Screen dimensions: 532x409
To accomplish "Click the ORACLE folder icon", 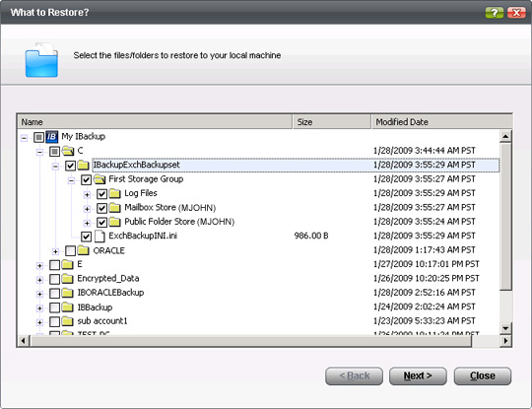I will [83, 250].
